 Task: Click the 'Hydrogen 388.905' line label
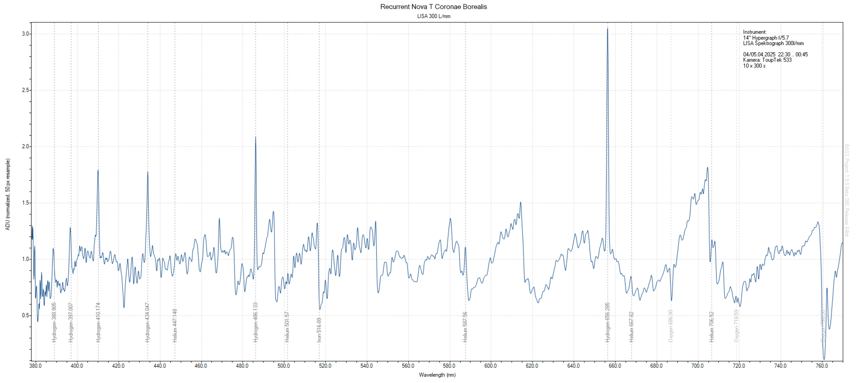tap(54, 322)
